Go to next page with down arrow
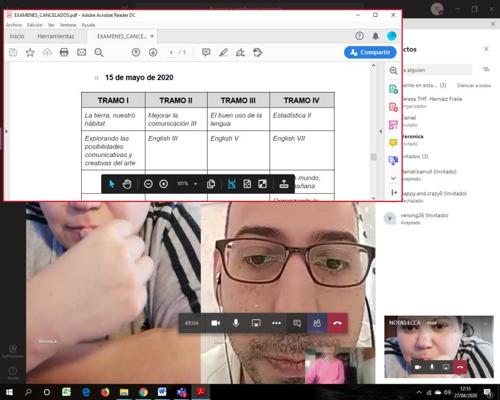The image size is (500, 400). pos(153,52)
